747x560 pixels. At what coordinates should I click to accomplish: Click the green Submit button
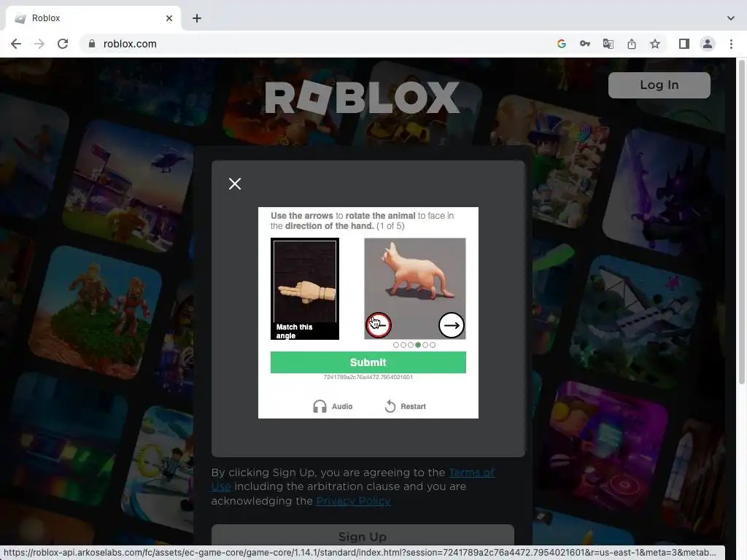point(368,362)
